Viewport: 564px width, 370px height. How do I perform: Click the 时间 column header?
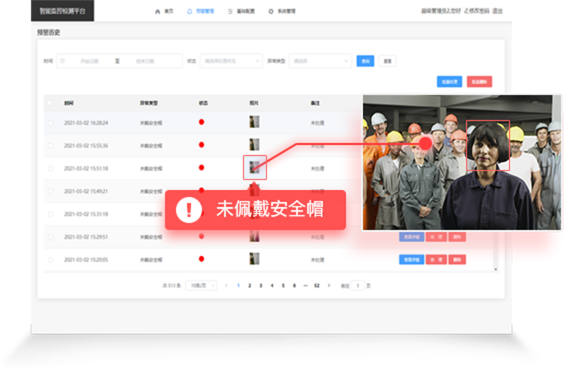click(69, 103)
